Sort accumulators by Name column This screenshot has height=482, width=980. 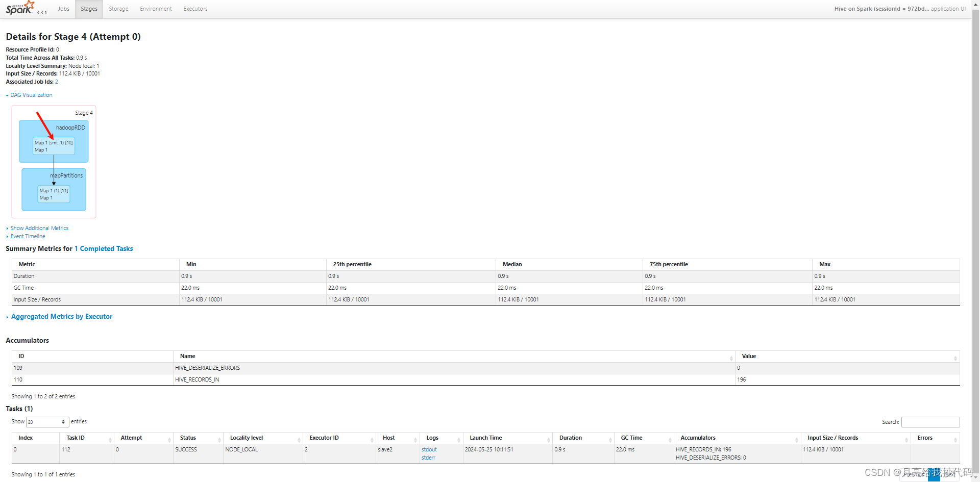[x=454, y=356]
